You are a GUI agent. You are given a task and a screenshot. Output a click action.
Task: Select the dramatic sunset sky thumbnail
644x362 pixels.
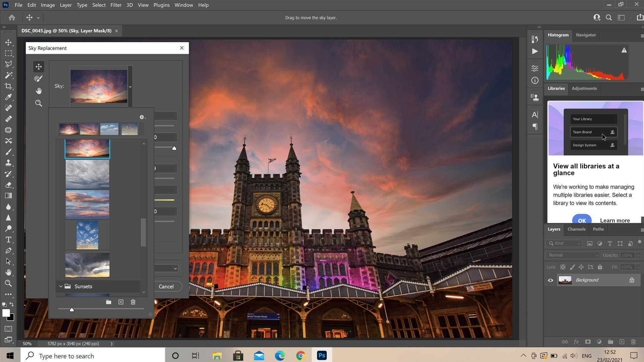click(87, 148)
